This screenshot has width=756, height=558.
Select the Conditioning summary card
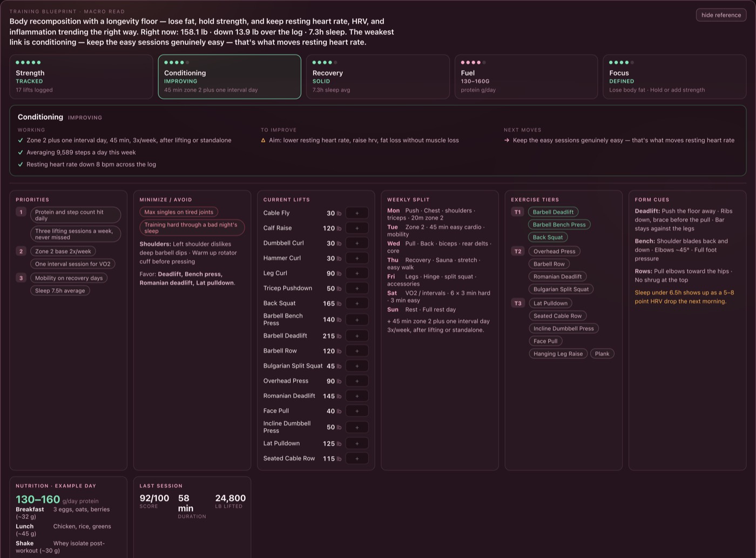pyautogui.click(x=230, y=77)
